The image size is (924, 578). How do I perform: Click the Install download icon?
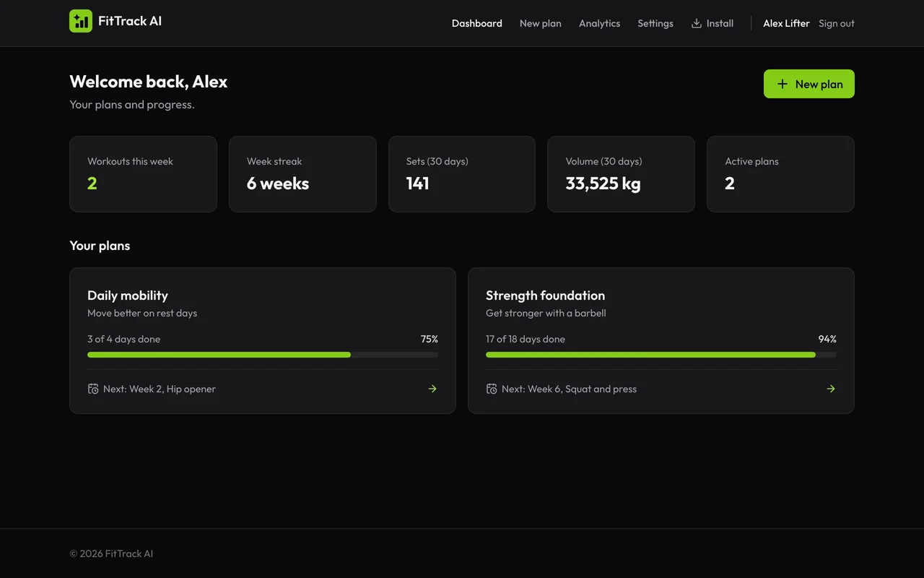click(697, 23)
